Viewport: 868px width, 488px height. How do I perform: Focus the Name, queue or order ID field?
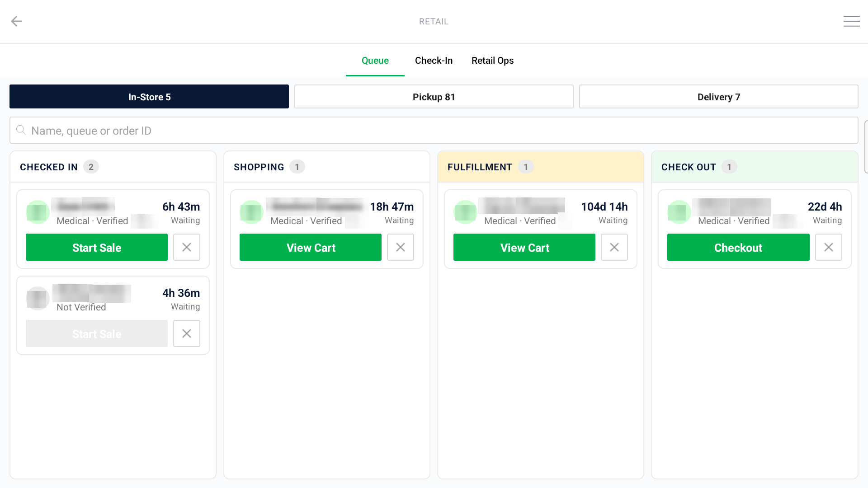[434, 131]
